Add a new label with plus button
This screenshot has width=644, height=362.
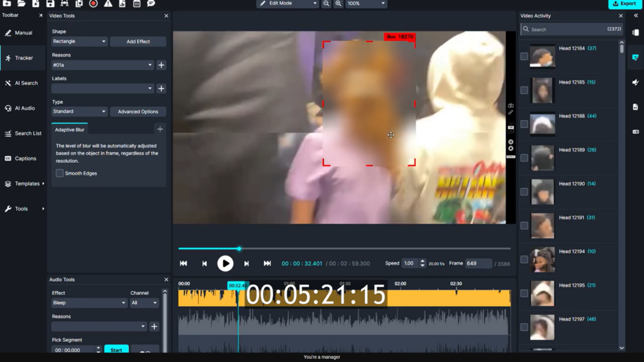tap(161, 88)
